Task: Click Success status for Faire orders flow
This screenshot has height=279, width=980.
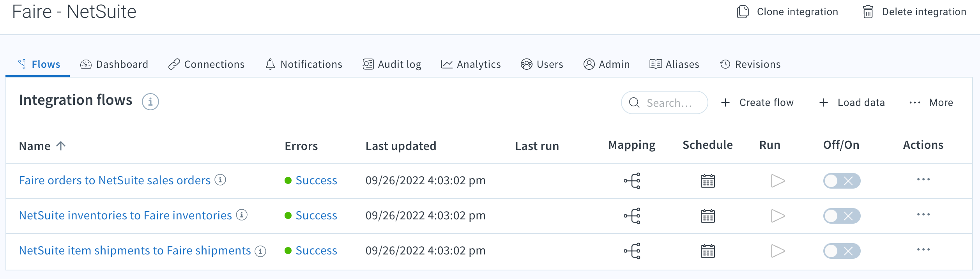Action: point(316,180)
